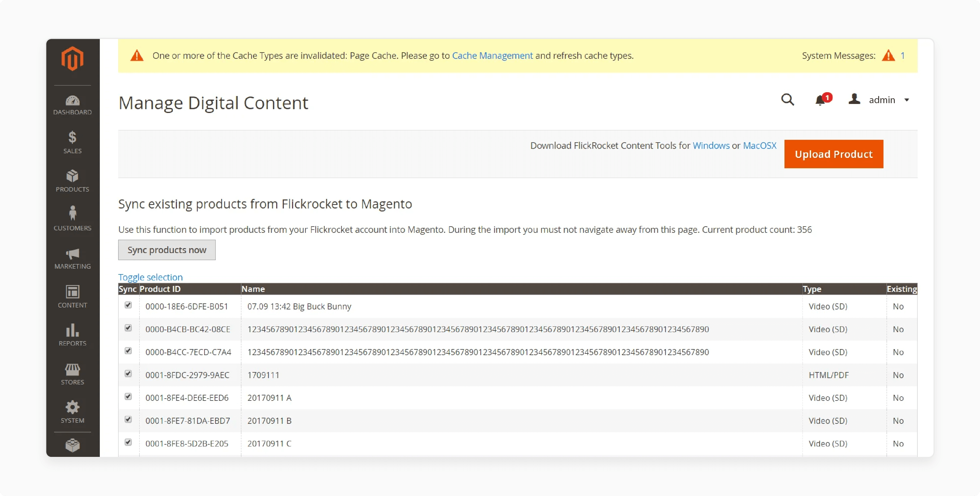The height and width of the screenshot is (496, 980).
Task: Click the Existing column header
Action: click(902, 289)
